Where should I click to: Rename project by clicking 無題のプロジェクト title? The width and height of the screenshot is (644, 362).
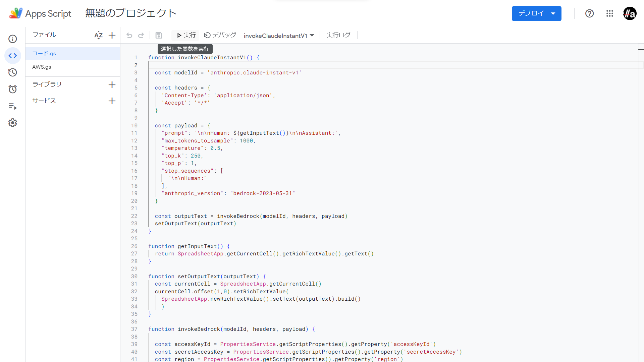(x=131, y=13)
